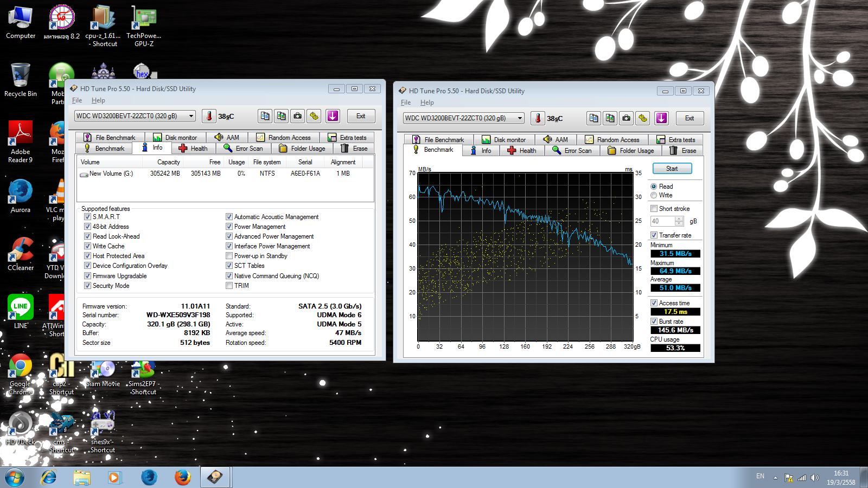Click the camera screenshot icon in the benchmark graph window
Viewport: 868px width, 488px height.
pyautogui.click(x=626, y=118)
